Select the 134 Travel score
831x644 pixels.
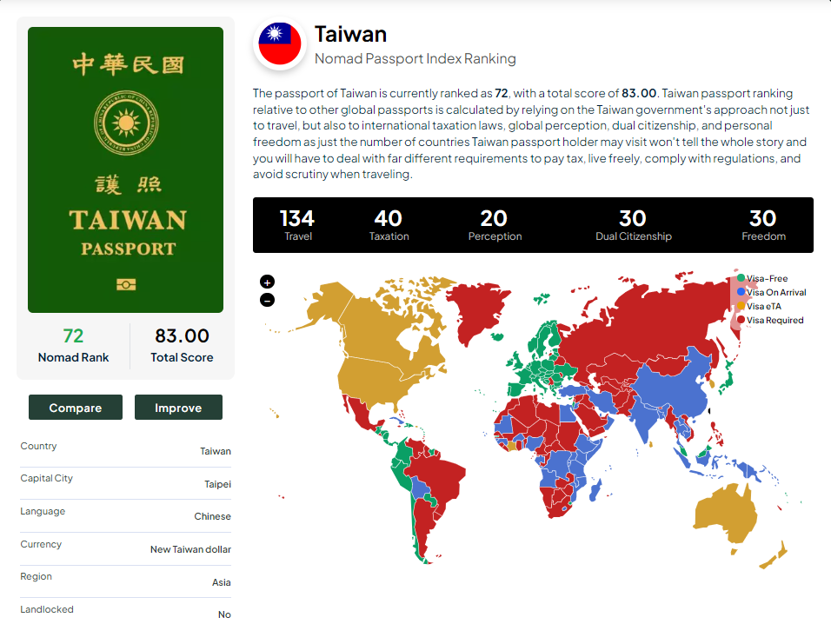[x=297, y=225]
